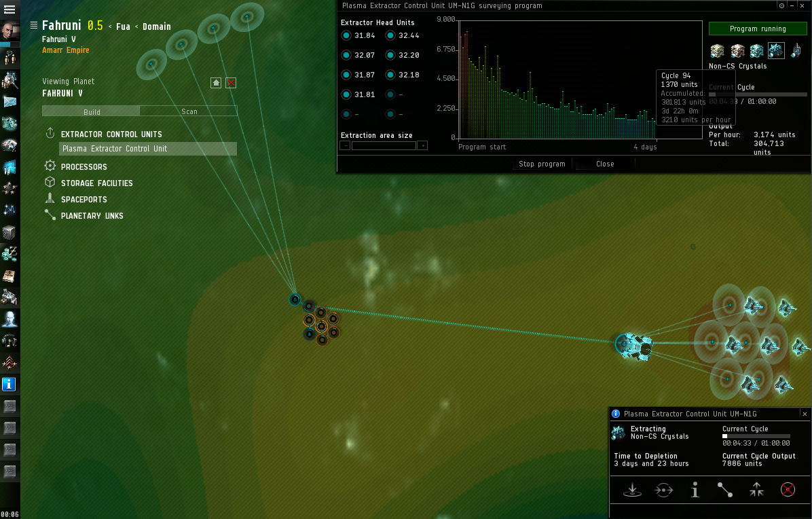
Task: Increase extraction area size with plus button
Action: point(422,145)
